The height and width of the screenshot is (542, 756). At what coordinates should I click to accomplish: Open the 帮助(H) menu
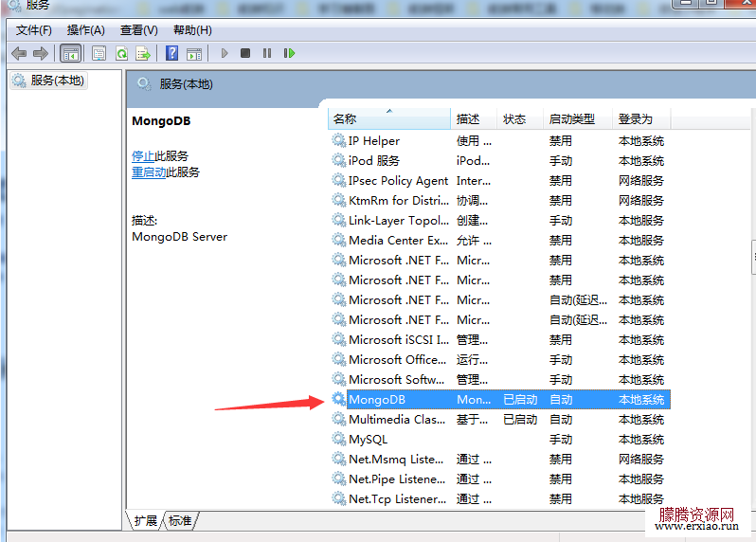(192, 30)
